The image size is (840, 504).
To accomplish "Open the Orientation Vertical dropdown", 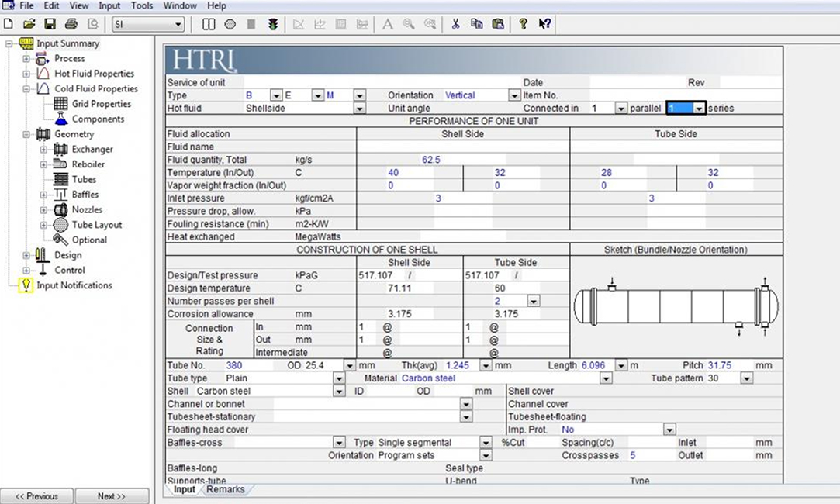I will click(514, 95).
